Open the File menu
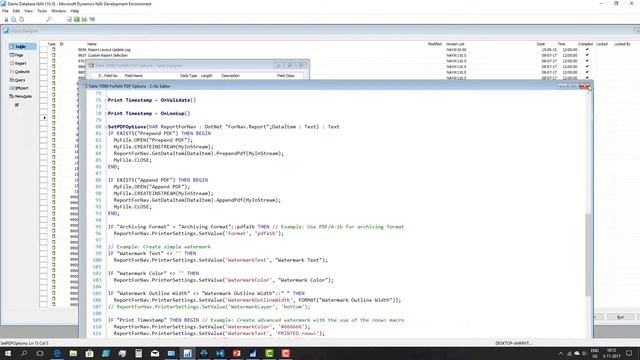The width and height of the screenshot is (640, 360). (5, 11)
